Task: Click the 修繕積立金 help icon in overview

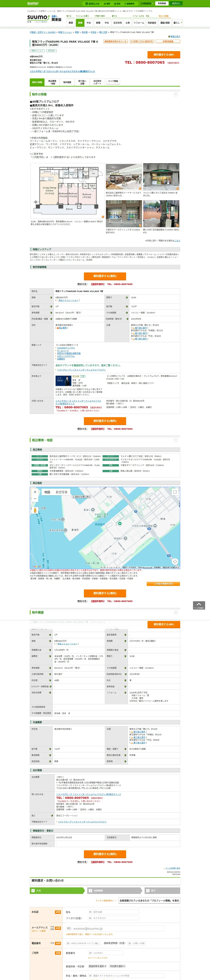Action: [x=50, y=650]
